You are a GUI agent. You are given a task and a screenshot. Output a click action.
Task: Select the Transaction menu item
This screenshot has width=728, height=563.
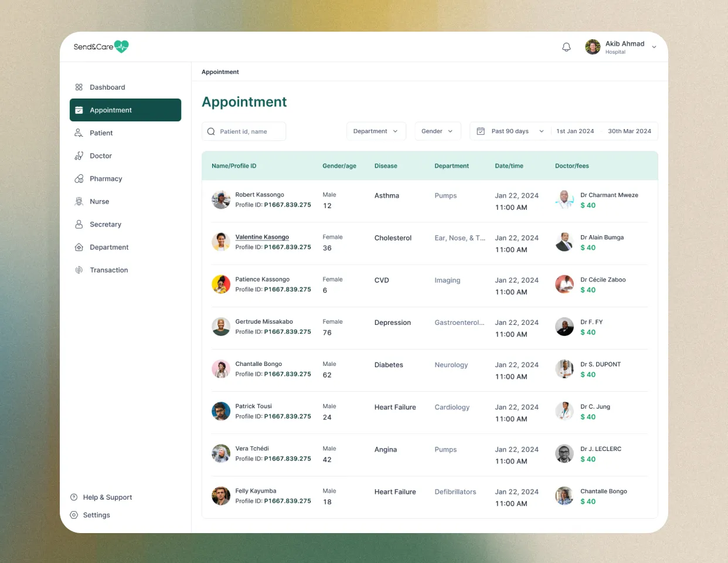click(x=125, y=270)
